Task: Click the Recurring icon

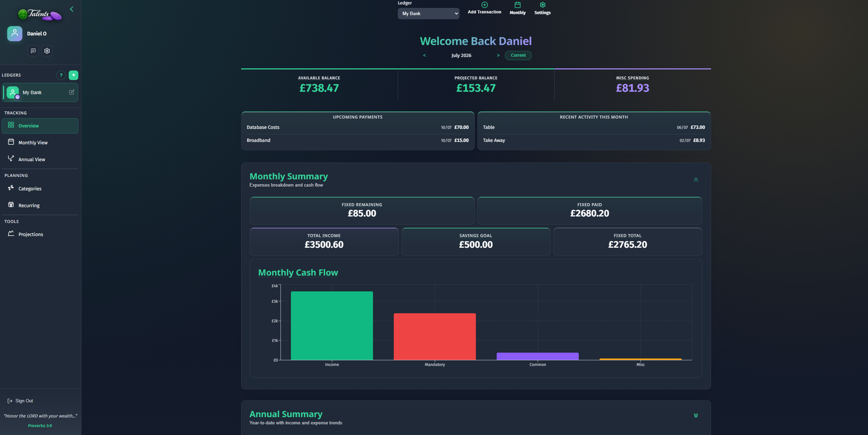Action: coord(11,205)
